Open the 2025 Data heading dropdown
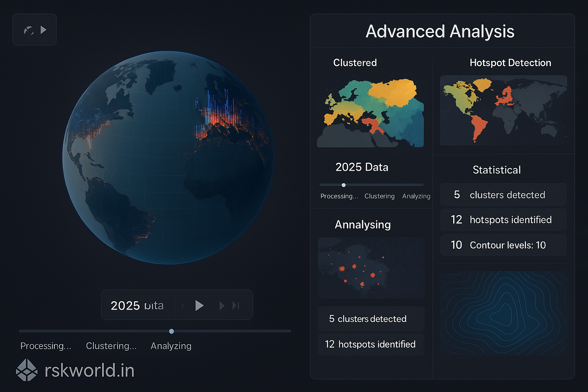The height and width of the screenshot is (392, 588). 362,167
